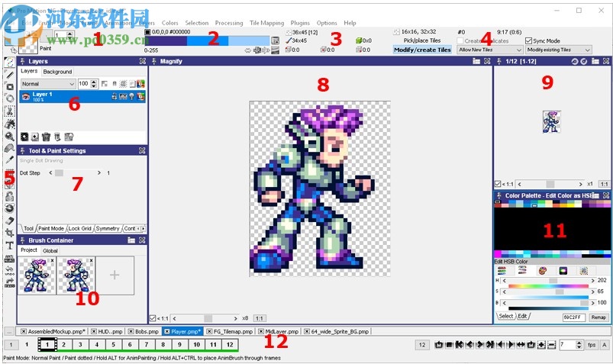Open the Modify existing Tiles dropdown

[x=558, y=50]
